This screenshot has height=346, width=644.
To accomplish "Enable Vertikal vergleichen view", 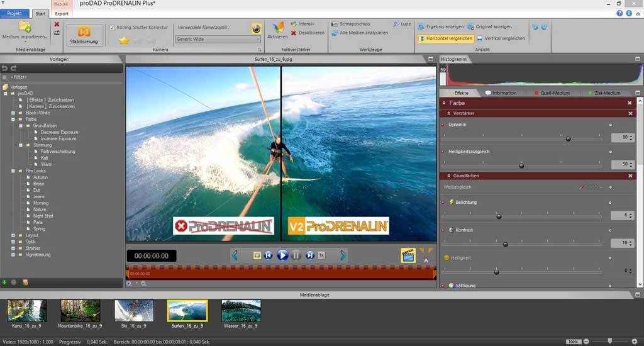I will [x=501, y=38].
